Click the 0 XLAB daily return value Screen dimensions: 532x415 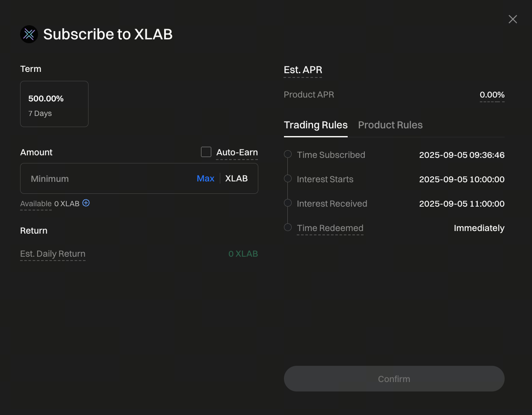[x=243, y=254]
